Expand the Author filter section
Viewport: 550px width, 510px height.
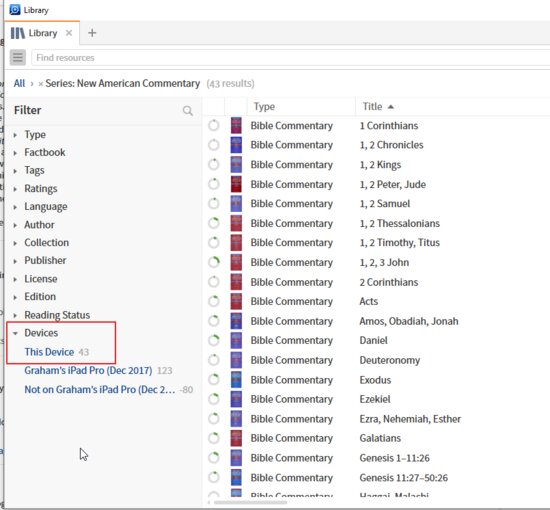pos(15,225)
